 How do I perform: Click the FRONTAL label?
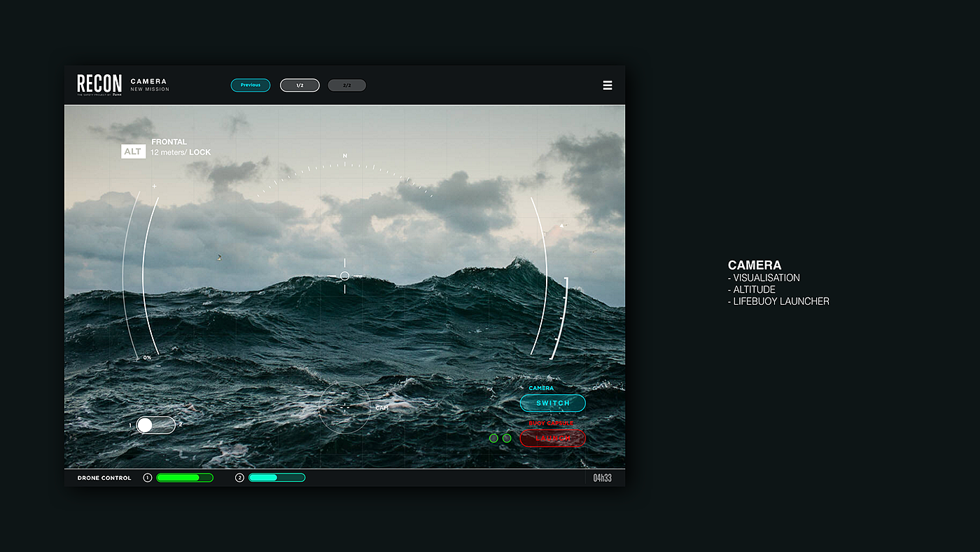pyautogui.click(x=169, y=142)
